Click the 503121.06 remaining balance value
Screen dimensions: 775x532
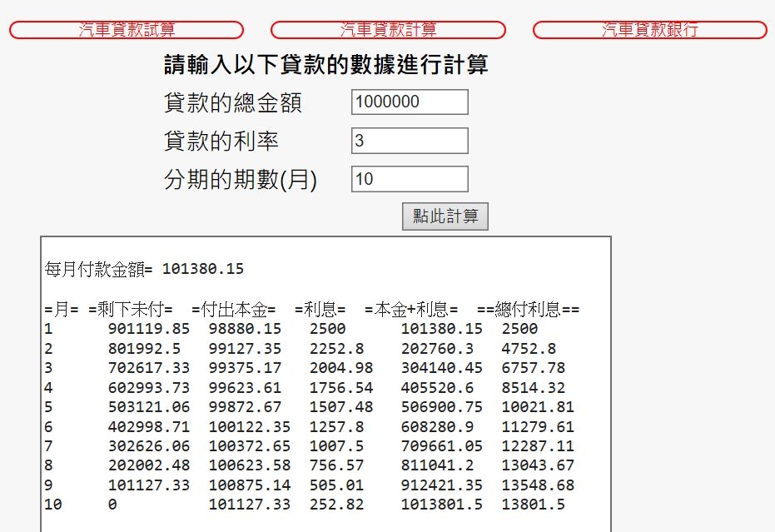149,407
